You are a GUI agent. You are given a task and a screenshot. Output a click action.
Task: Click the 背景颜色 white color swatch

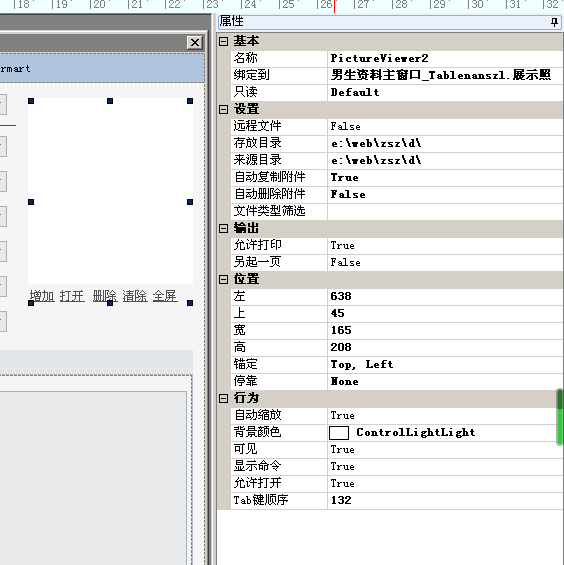[x=339, y=432]
